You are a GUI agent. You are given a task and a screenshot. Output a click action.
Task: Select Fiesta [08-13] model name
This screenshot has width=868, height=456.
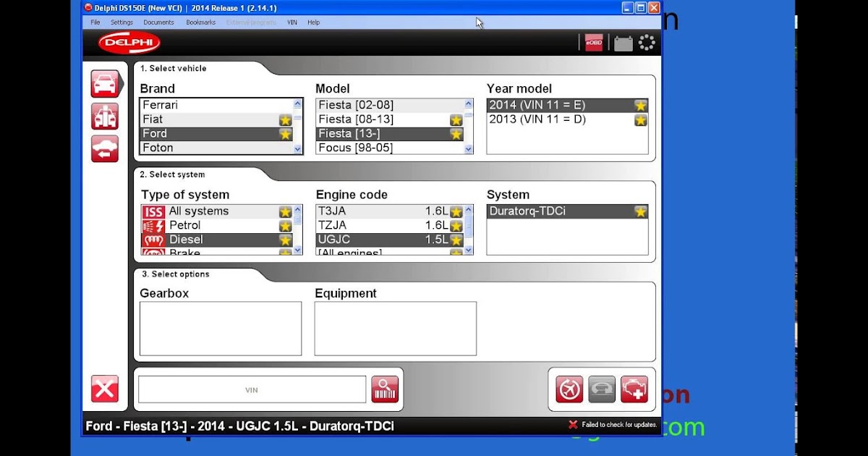[x=356, y=119]
